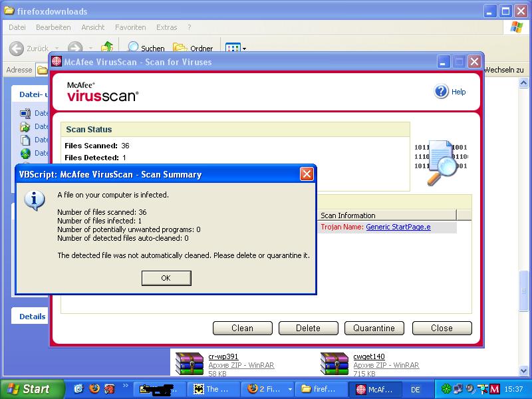
Task: Close the VBScript Scan Summary dialog
Action: (307, 174)
